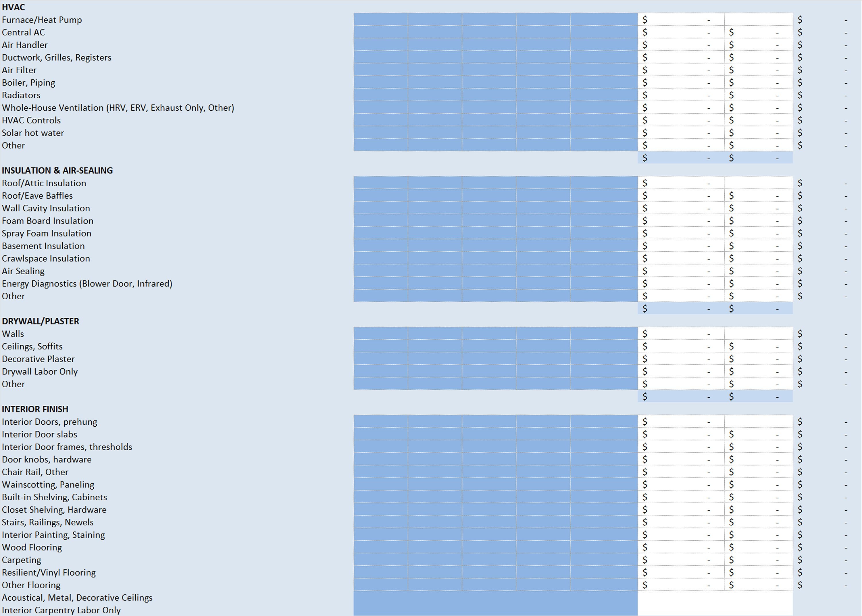The image size is (862, 616).
Task: Select Door knobs, hardware cell
Action: [x=47, y=459]
